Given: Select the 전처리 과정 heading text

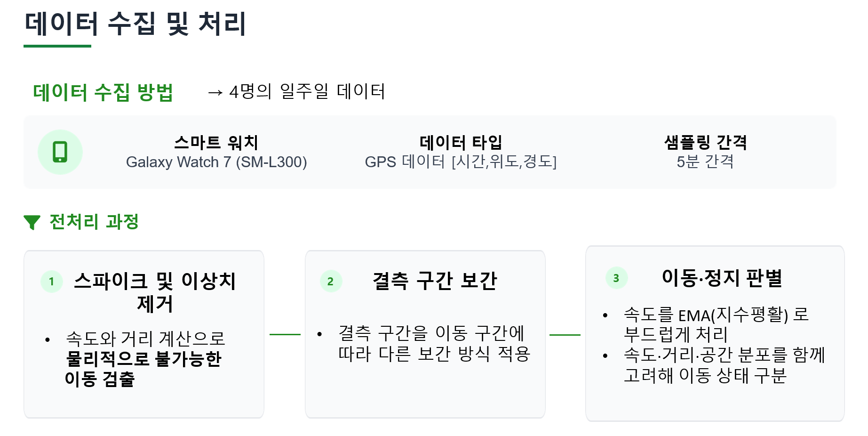Looking at the screenshot, I should [x=94, y=221].
